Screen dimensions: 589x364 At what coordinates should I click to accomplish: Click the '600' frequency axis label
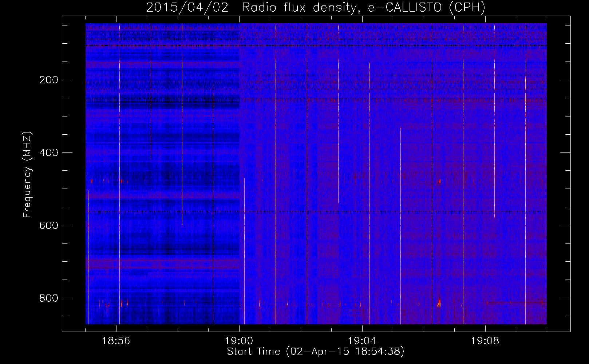(48, 226)
